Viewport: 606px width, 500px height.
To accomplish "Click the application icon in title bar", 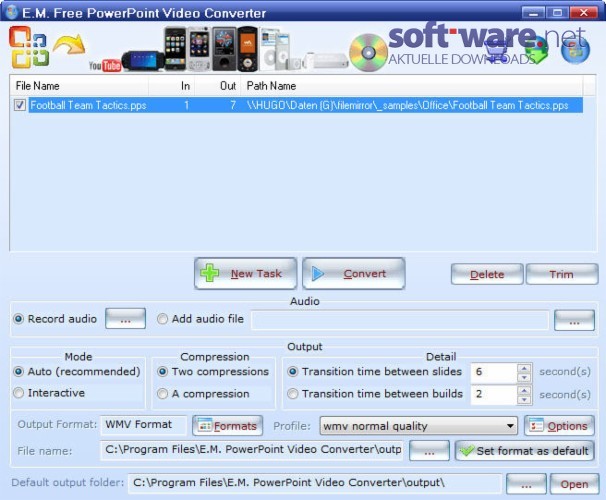I will (12, 12).
